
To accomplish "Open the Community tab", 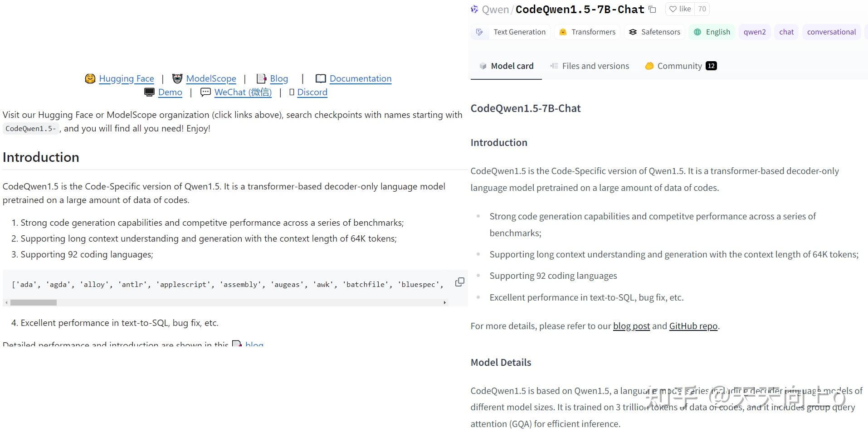I will click(x=680, y=66).
